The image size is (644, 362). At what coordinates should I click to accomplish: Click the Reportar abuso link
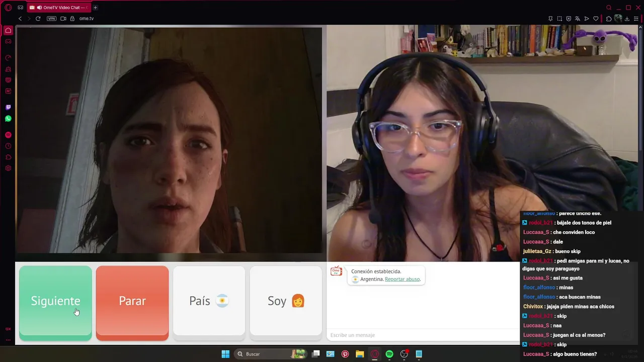tap(403, 279)
